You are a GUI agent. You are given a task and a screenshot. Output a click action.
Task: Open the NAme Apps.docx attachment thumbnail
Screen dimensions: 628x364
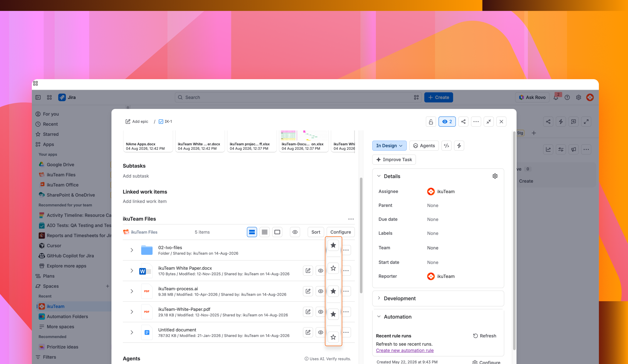[148, 141]
